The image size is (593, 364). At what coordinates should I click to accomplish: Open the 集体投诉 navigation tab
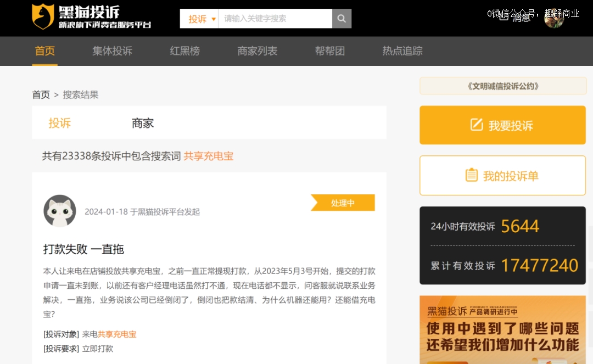113,51
